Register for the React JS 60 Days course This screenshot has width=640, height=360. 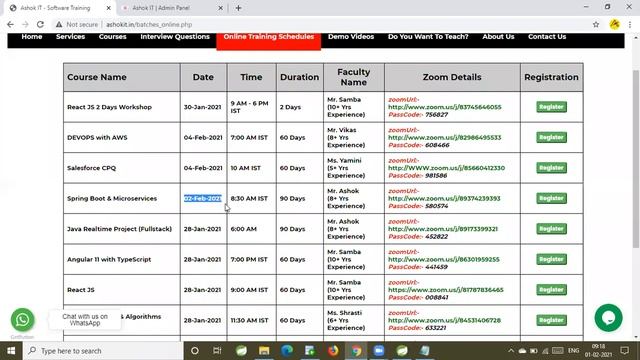[x=551, y=289]
